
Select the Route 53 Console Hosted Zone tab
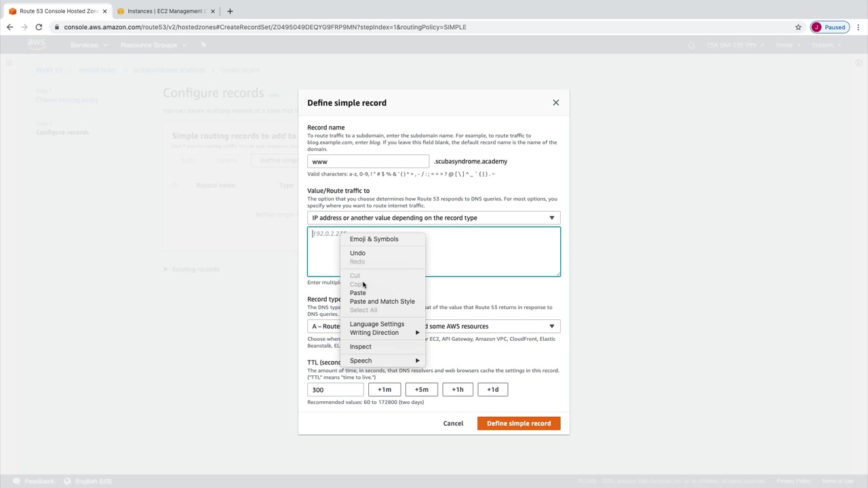click(x=57, y=11)
